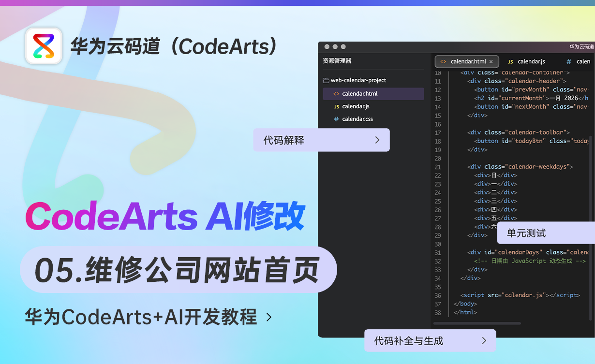Click the HTML file icon beside calendar.html
Viewport: 595px width, 364px height.
tap(336, 94)
